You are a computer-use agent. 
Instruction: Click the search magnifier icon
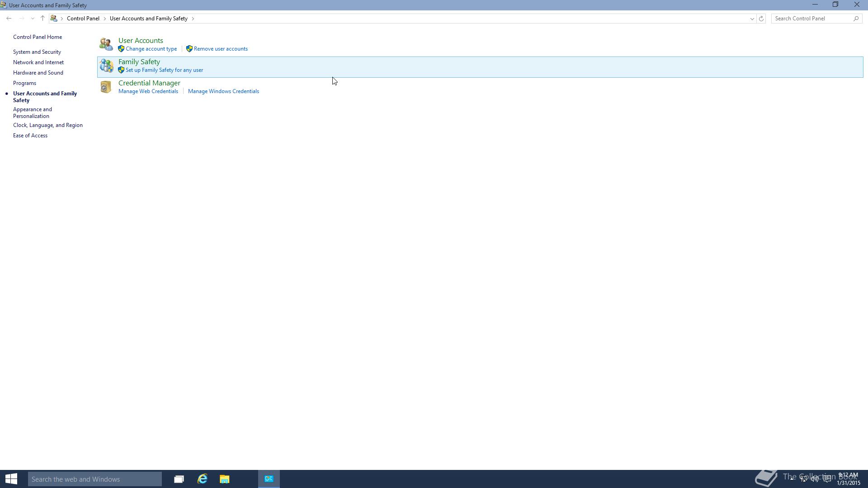click(856, 19)
